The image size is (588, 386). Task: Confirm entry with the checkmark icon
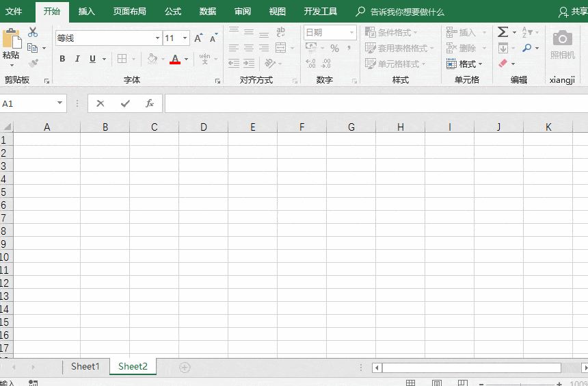click(125, 103)
